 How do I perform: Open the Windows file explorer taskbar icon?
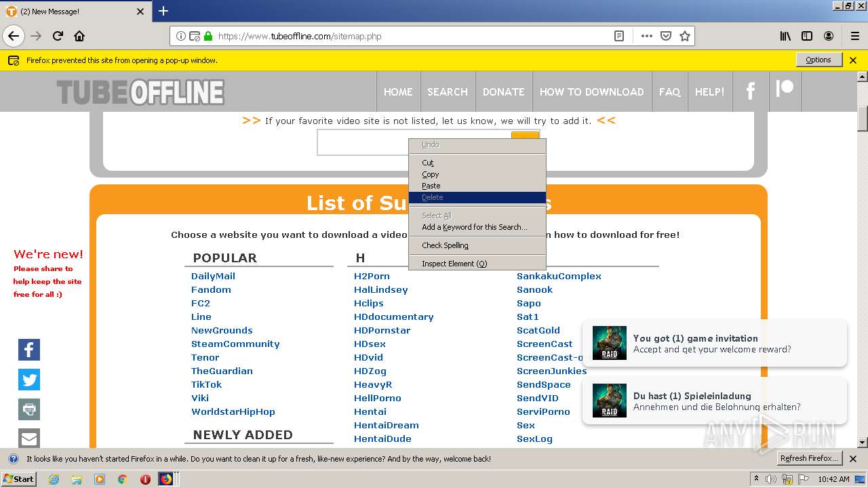tap(77, 479)
